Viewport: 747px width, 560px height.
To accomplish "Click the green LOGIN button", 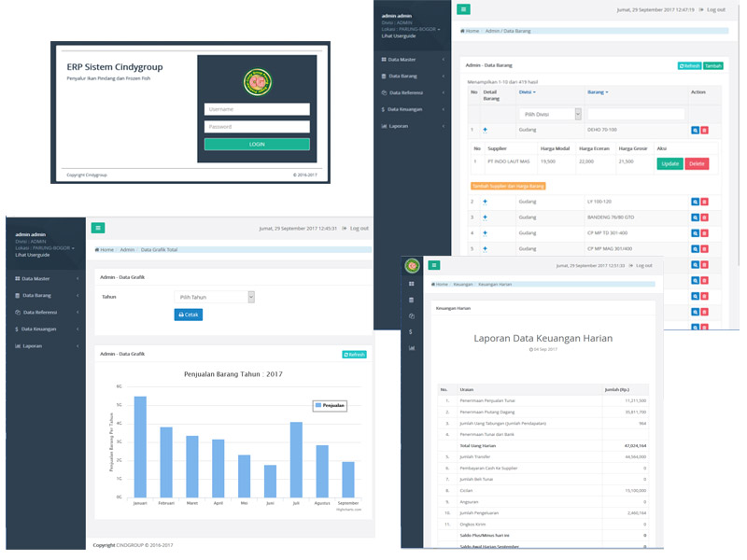I will pyautogui.click(x=257, y=145).
